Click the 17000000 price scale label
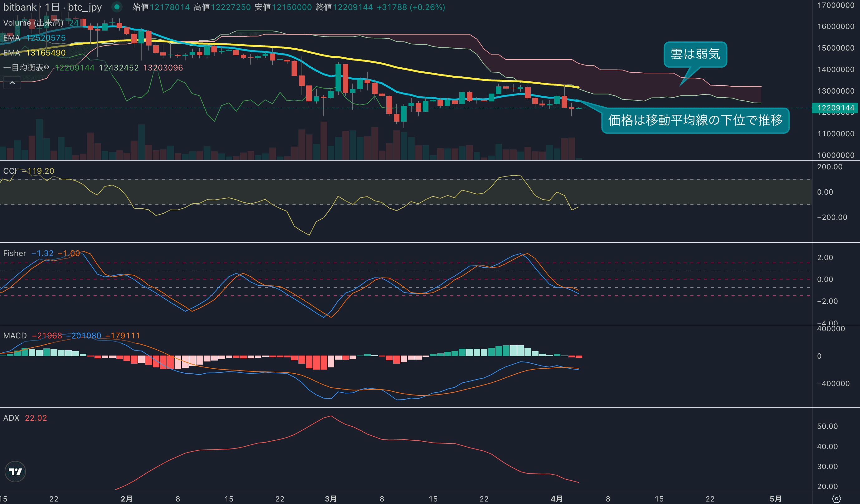 835,5
